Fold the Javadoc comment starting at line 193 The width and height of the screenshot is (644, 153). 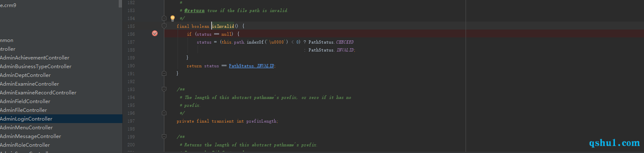164,89
